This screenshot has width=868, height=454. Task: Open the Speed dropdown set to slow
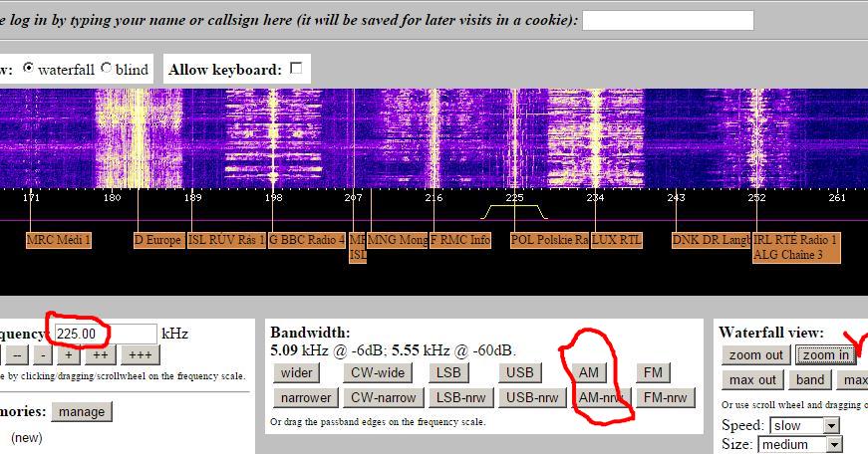[x=805, y=425]
